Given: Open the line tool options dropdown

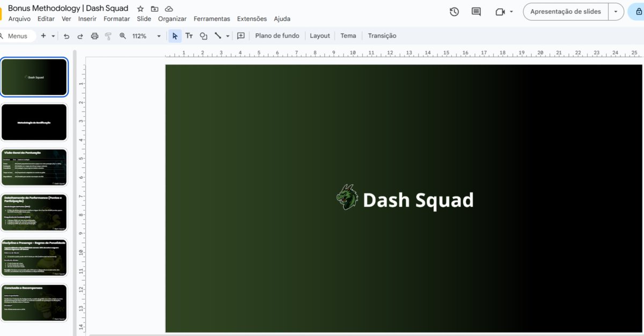Looking at the screenshot, I should click(x=226, y=35).
